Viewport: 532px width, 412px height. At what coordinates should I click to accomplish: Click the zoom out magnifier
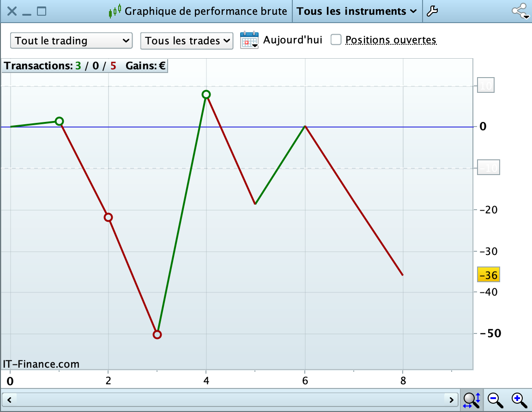496,400
